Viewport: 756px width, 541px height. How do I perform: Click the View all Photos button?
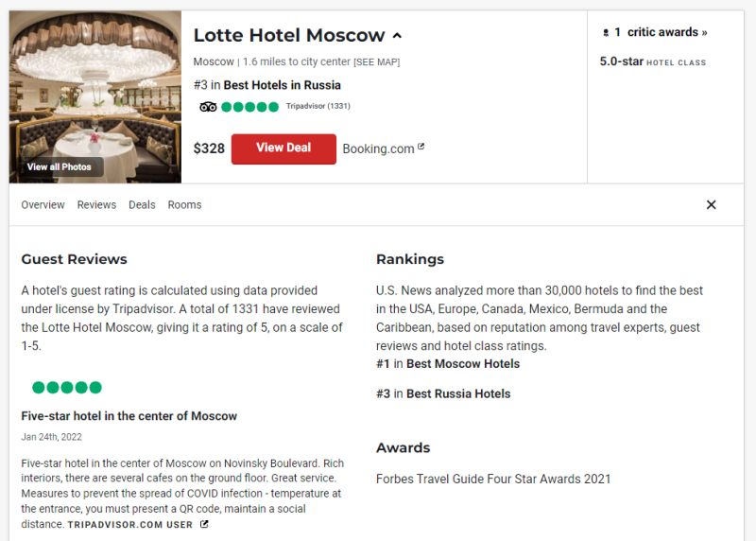[60, 167]
